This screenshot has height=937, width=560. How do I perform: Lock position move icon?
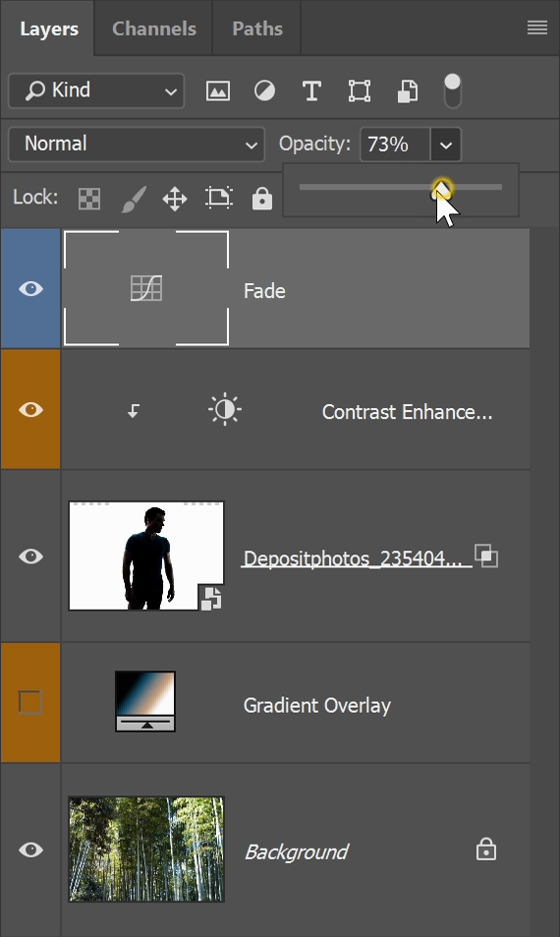pos(175,199)
